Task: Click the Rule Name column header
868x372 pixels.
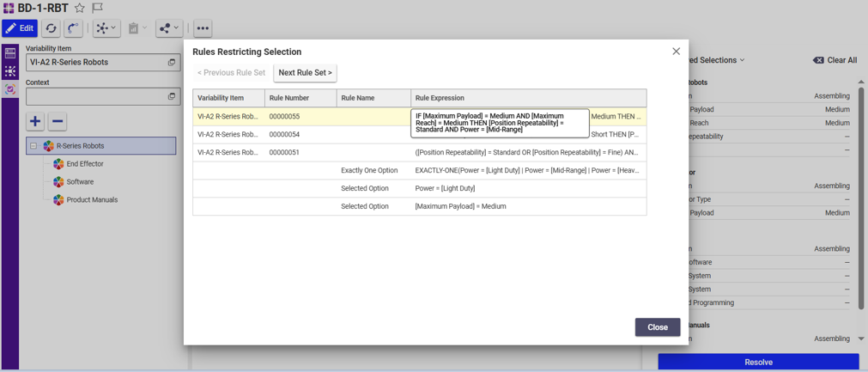Action: [x=373, y=98]
